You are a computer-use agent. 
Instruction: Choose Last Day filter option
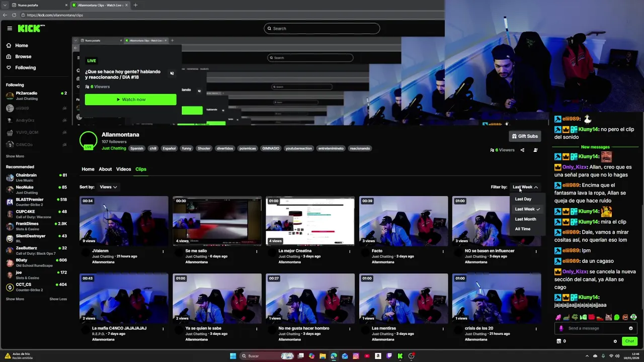click(523, 199)
